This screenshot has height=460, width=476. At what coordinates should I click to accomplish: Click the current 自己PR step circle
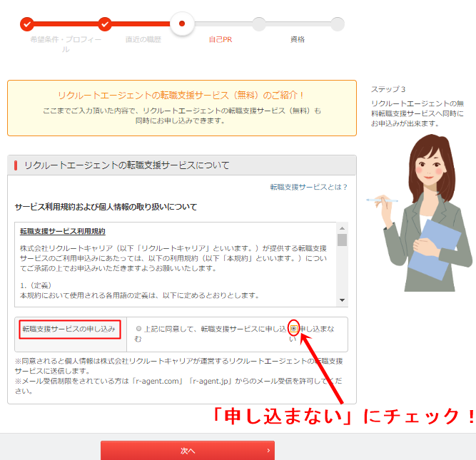(x=182, y=24)
